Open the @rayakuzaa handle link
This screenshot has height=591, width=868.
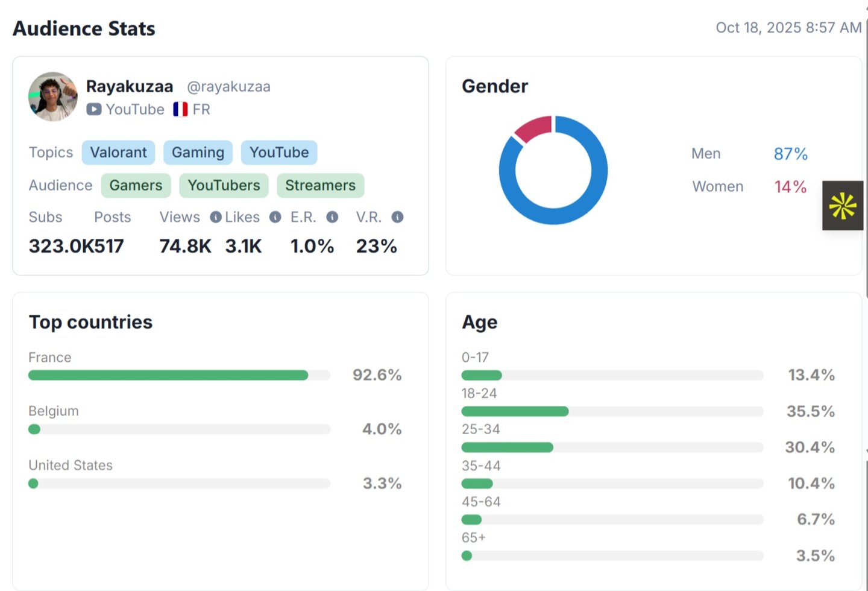[x=228, y=87]
